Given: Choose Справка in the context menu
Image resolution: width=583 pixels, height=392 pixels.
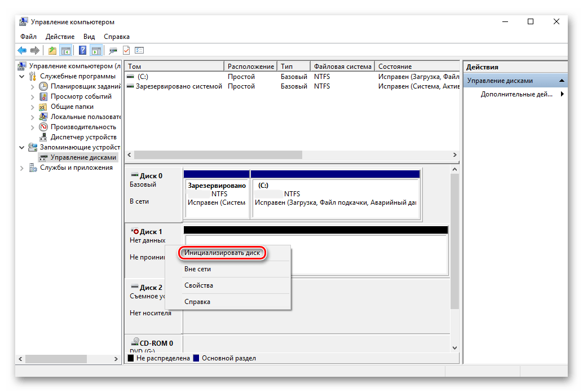Looking at the screenshot, I should tap(228, 302).
